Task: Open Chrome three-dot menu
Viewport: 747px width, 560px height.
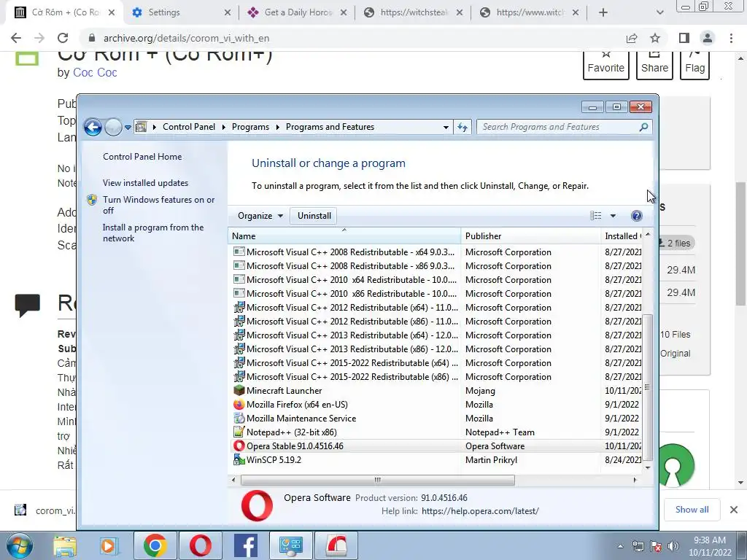Action: pyautogui.click(x=731, y=38)
